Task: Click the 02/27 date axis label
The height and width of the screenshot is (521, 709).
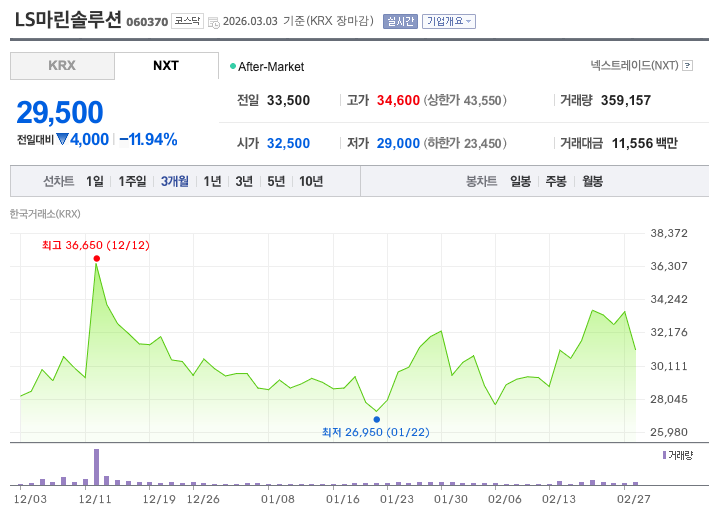Action: coord(634,499)
